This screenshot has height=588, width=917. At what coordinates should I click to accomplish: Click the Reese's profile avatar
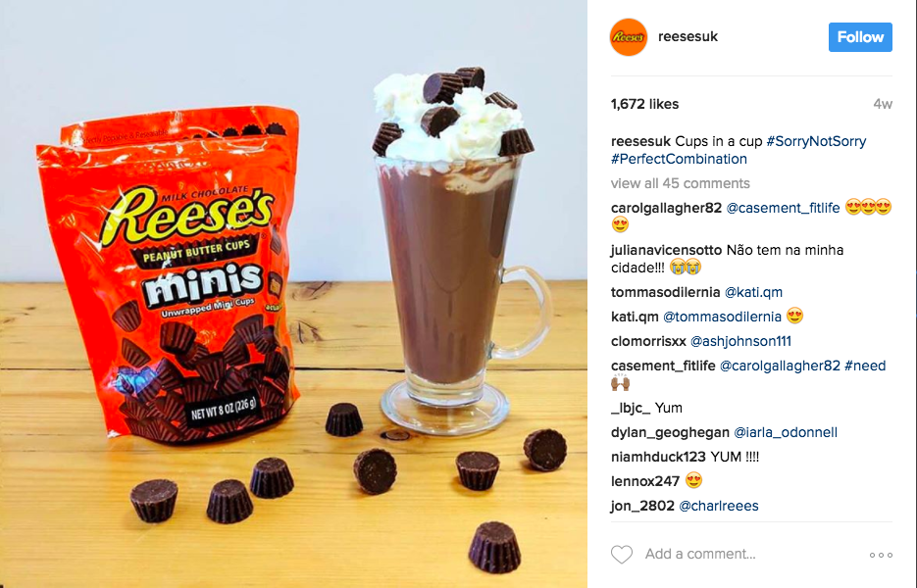(x=629, y=37)
